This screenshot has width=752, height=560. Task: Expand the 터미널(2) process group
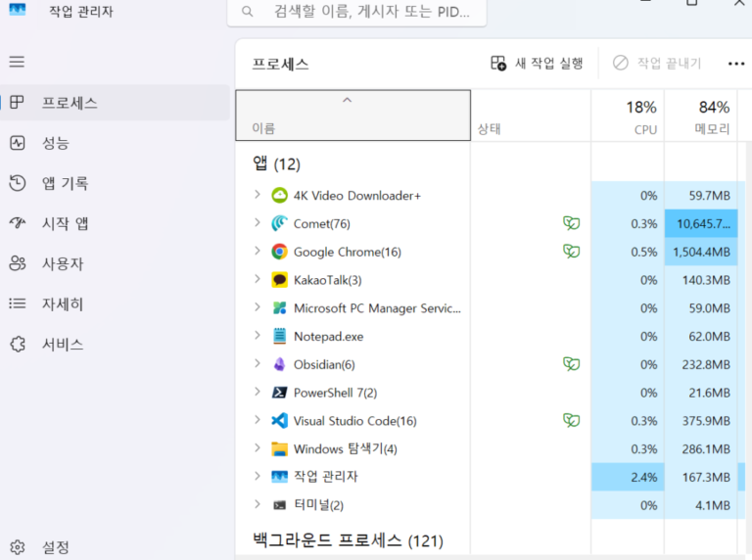tap(258, 504)
